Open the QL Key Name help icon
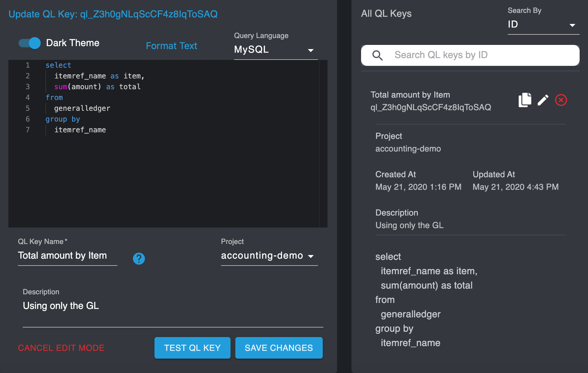The image size is (588, 373). [139, 258]
